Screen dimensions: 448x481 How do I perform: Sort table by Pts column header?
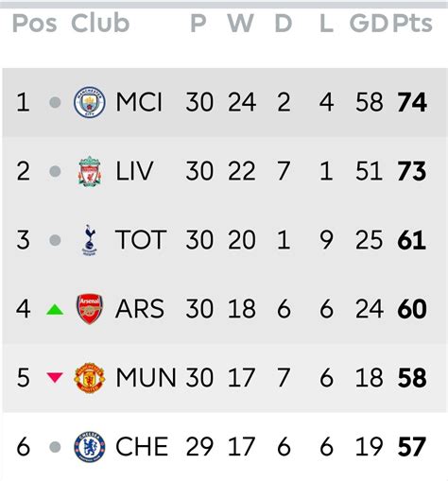(x=412, y=24)
